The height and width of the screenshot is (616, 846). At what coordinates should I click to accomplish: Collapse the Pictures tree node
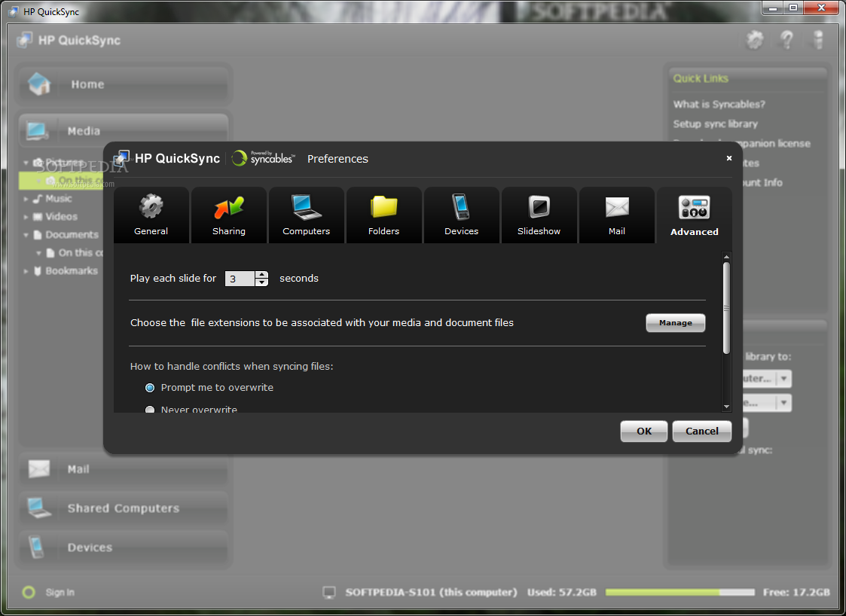tap(26, 163)
